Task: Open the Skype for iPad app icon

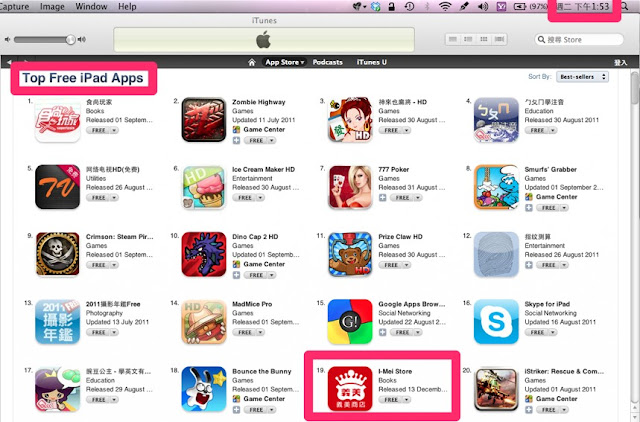Action: coord(496,321)
